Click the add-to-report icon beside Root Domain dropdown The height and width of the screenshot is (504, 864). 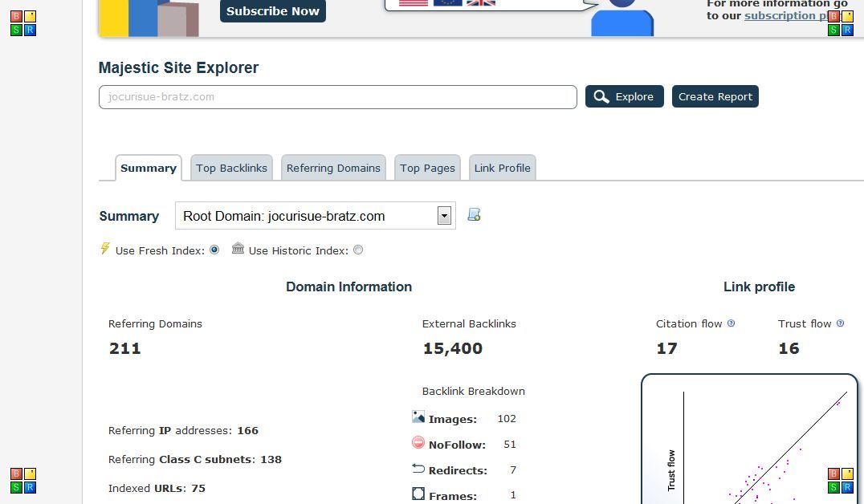pyautogui.click(x=474, y=215)
